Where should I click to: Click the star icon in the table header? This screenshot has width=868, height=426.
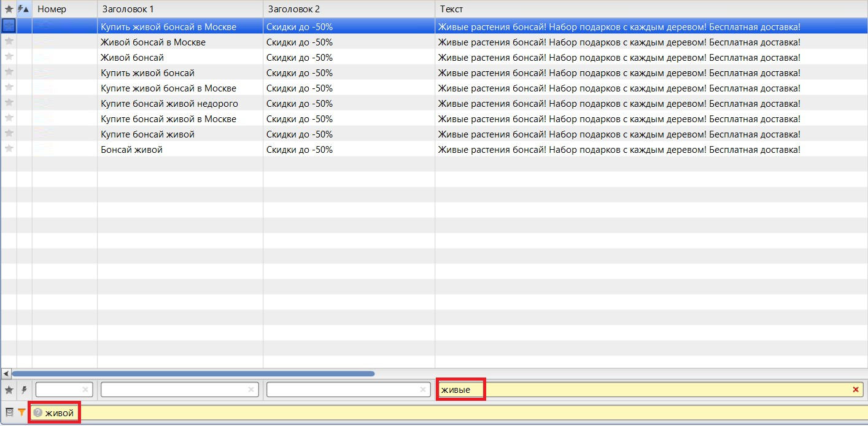click(9, 9)
